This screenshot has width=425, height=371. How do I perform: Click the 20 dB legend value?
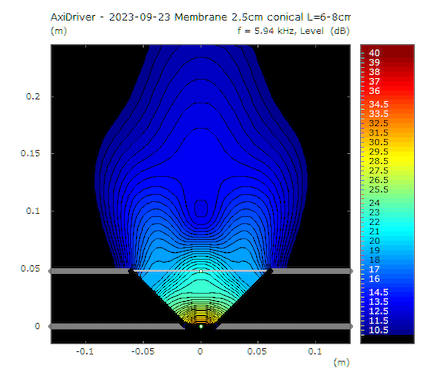(374, 241)
